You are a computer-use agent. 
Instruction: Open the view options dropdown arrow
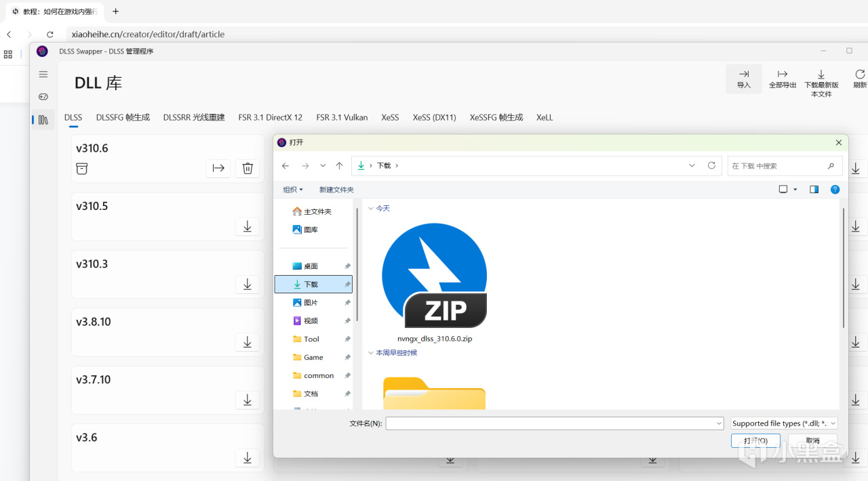pyautogui.click(x=795, y=190)
